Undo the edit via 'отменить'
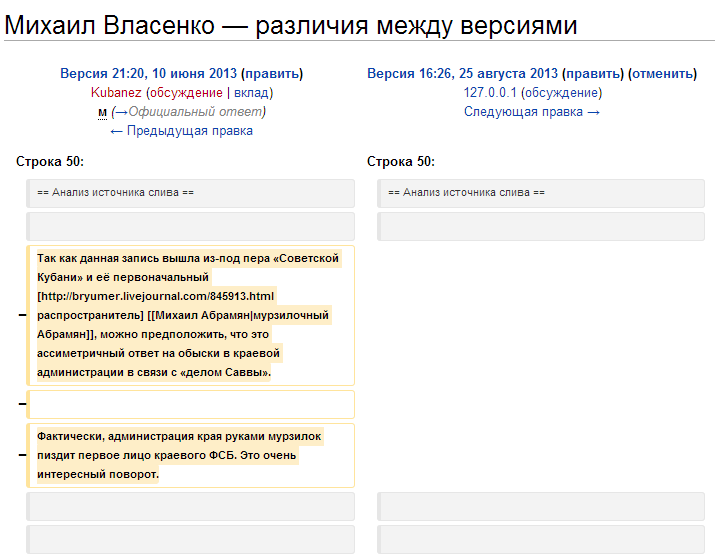Viewport: 715px width, 556px height. tap(662, 73)
